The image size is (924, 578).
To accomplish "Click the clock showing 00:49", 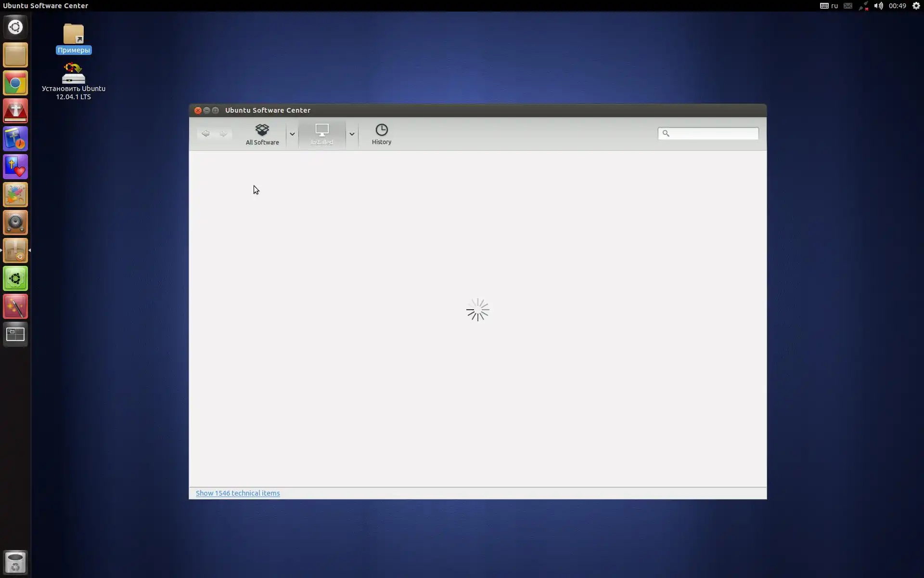I will click(x=897, y=6).
